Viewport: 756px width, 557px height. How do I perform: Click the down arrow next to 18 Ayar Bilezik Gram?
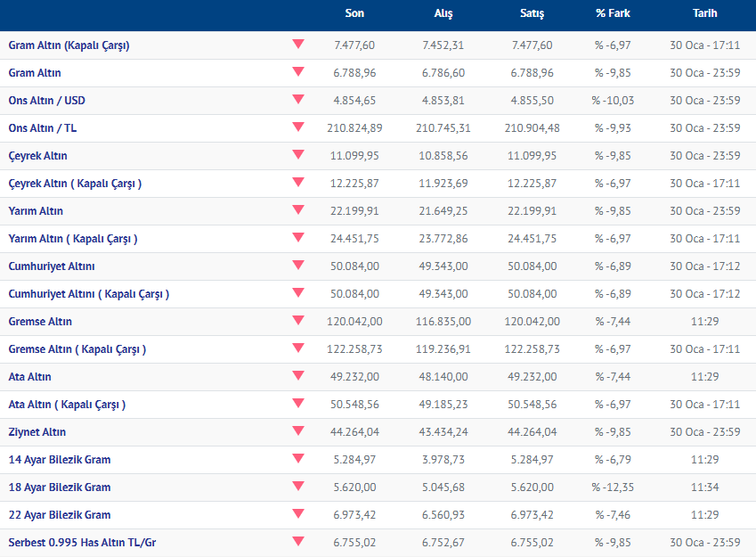(x=297, y=487)
